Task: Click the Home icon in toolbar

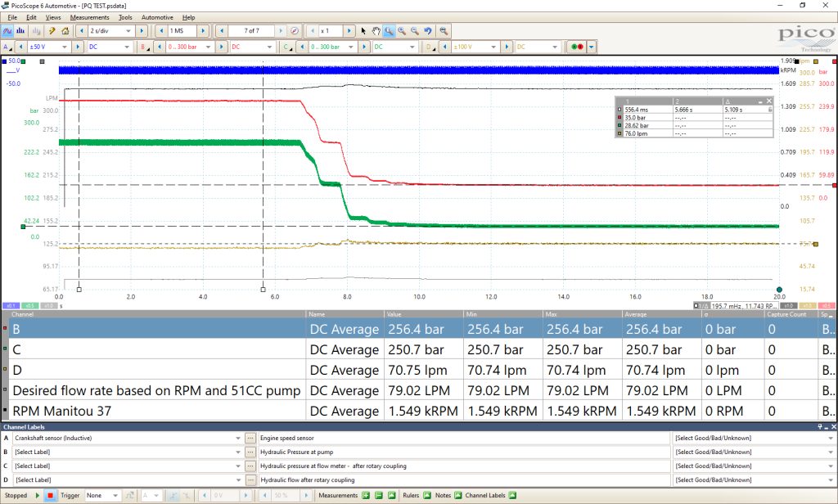Action: [65, 31]
